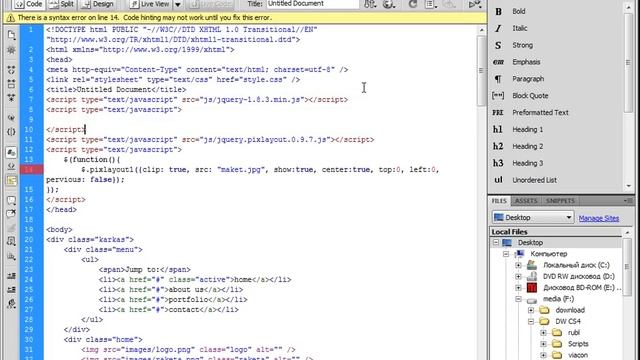Switch to Split view
The width and height of the screenshot is (640, 360).
pos(62,4)
